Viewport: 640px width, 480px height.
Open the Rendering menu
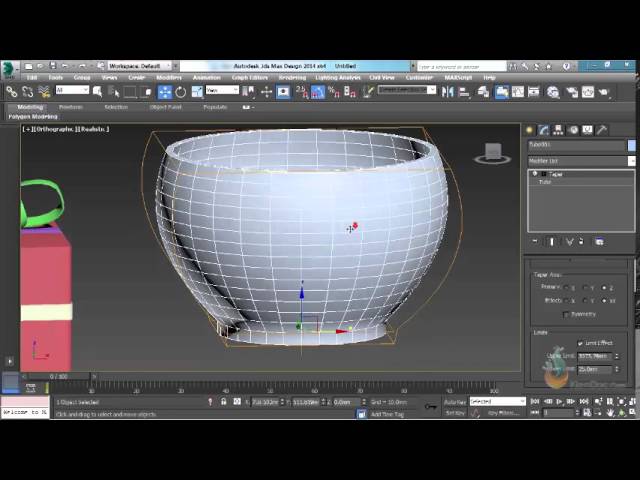click(x=292, y=78)
